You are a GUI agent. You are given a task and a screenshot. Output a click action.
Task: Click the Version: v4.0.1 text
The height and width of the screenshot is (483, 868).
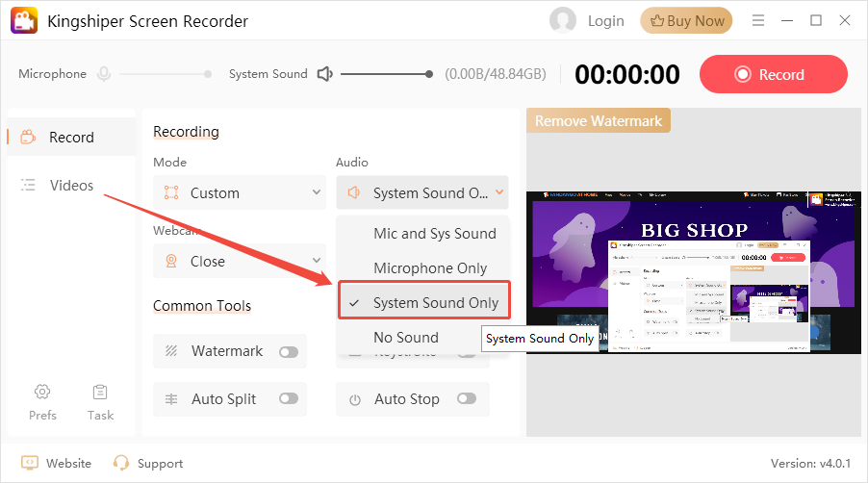[810, 463]
